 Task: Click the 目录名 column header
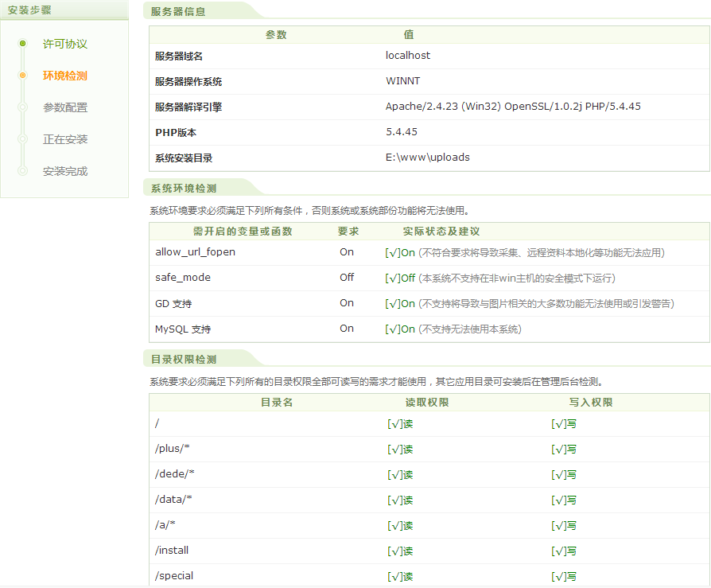tap(277, 403)
